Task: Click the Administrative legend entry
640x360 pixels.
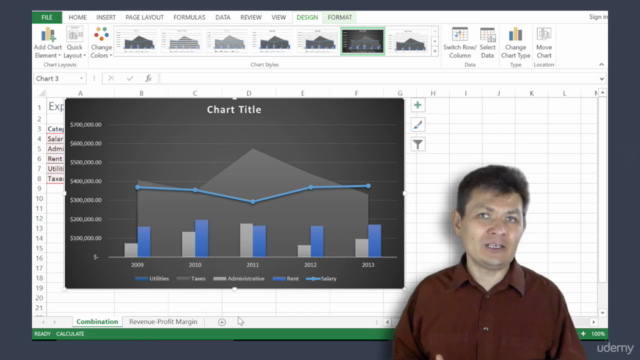Action: click(x=239, y=279)
